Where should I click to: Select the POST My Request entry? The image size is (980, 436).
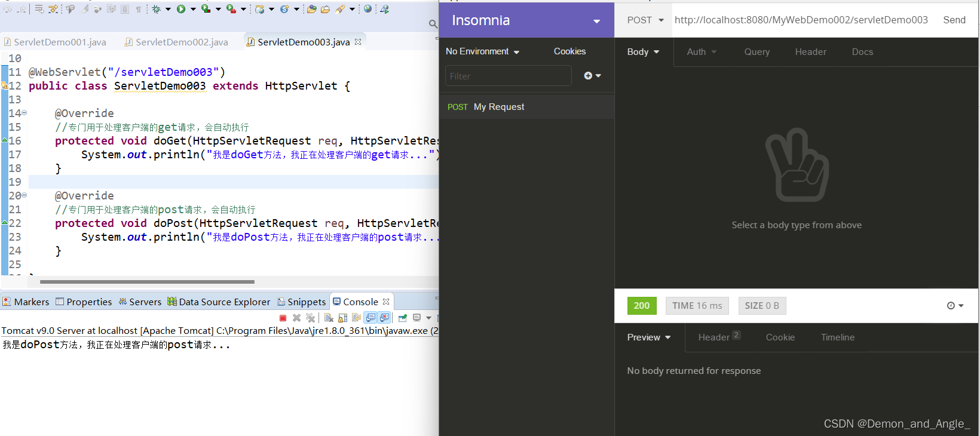[x=526, y=107]
